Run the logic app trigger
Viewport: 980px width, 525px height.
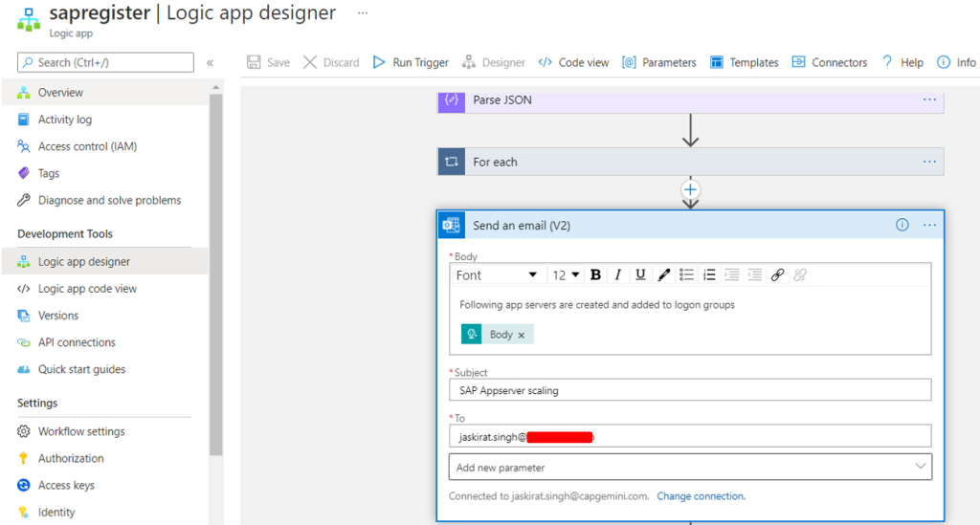pyautogui.click(x=411, y=62)
